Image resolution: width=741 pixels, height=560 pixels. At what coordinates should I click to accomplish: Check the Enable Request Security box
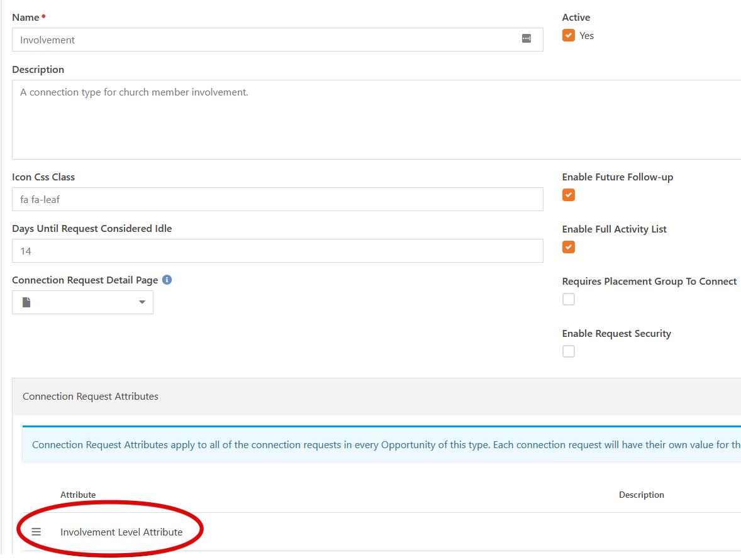(569, 351)
